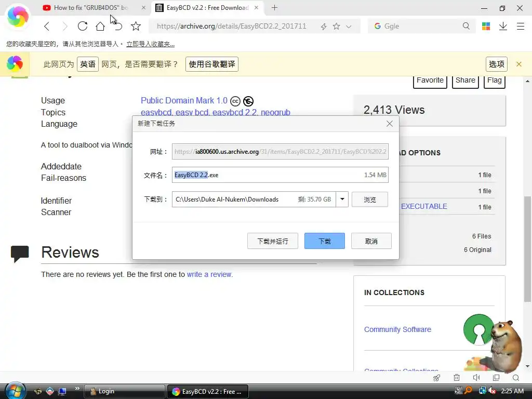Click the show desktop monitor quick launch icon
The height and width of the screenshot is (399, 532).
62,391
